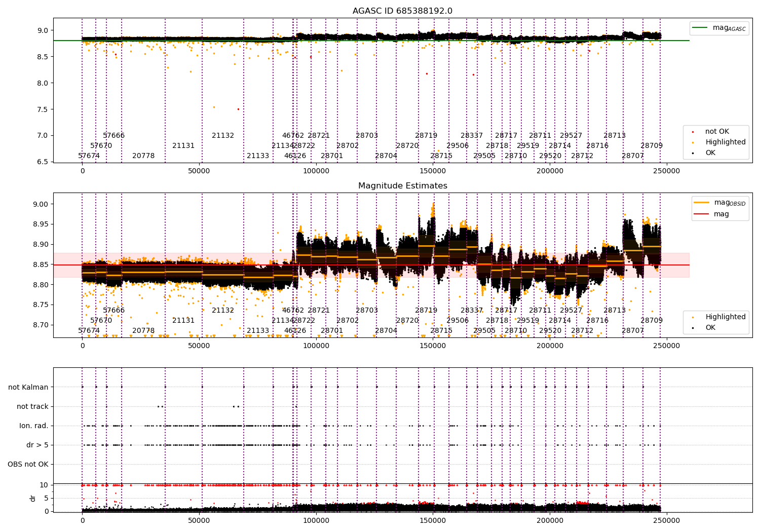This screenshot has height=532, width=760.
Task: Click the 10 tick on the dr axis
Action: point(45,485)
